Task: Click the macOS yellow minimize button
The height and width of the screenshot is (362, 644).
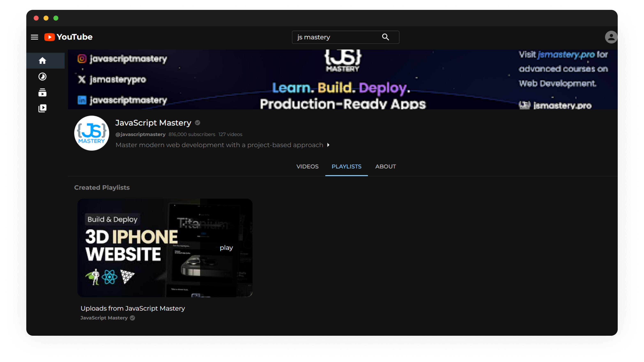Action: (46, 18)
